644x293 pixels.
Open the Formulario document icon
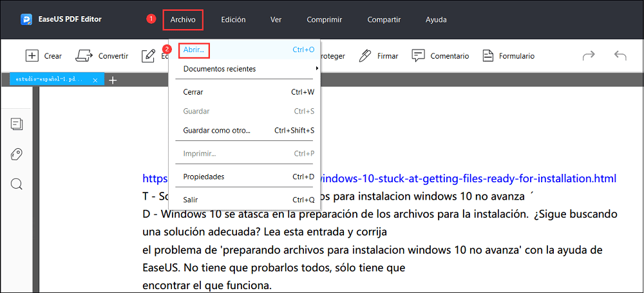(488, 56)
